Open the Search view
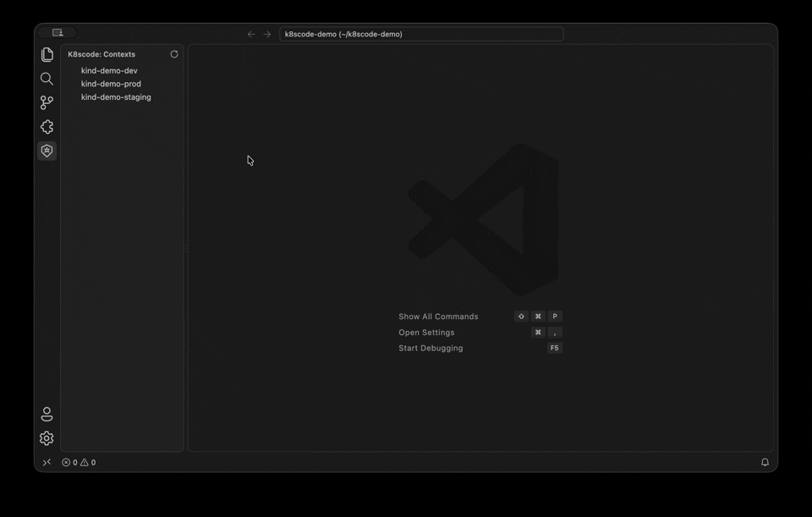The height and width of the screenshot is (517, 812). coord(47,79)
